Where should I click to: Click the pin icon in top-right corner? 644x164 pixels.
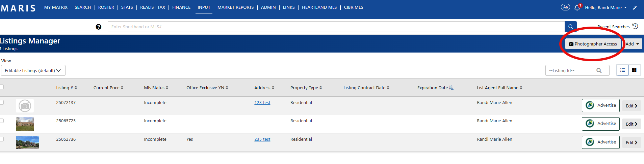[x=635, y=7]
